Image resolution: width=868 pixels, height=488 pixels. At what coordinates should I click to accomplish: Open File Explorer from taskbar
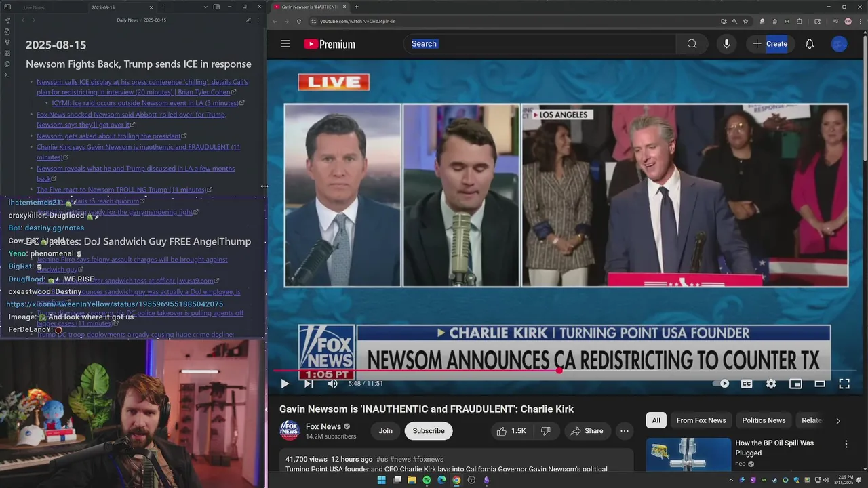[412, 480]
